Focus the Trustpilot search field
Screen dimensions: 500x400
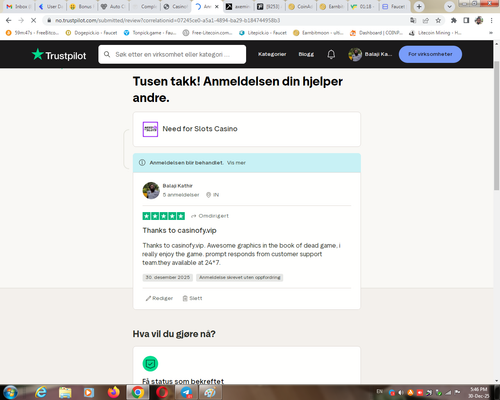[x=172, y=54]
